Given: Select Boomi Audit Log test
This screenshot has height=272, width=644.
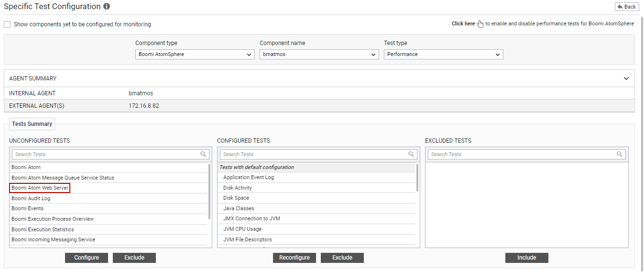Looking at the screenshot, I should point(109,198).
